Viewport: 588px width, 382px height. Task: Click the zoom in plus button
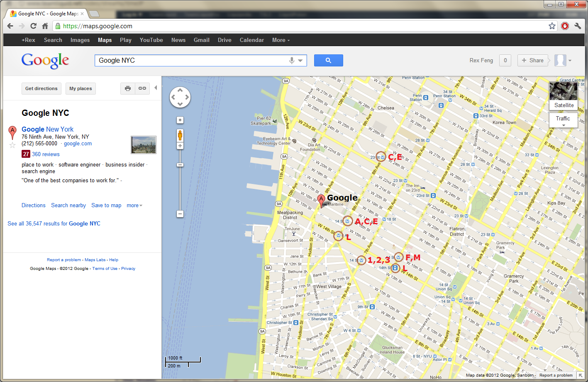click(x=180, y=146)
